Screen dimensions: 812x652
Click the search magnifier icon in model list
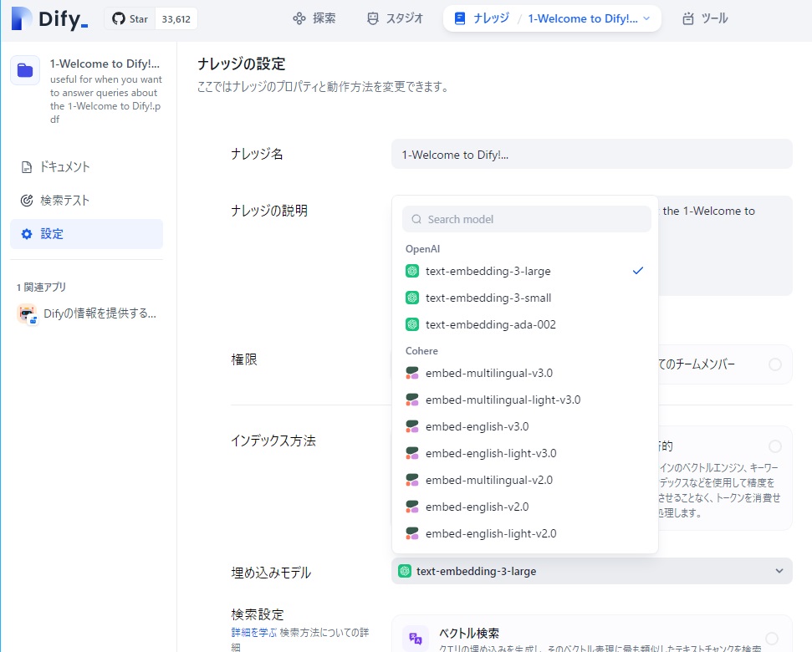click(x=416, y=219)
